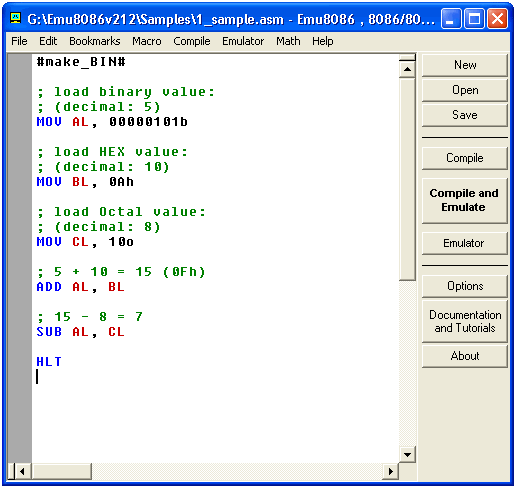Viewport: 516px width, 486px height.
Task: Click the Save button
Action: pyautogui.click(x=465, y=115)
